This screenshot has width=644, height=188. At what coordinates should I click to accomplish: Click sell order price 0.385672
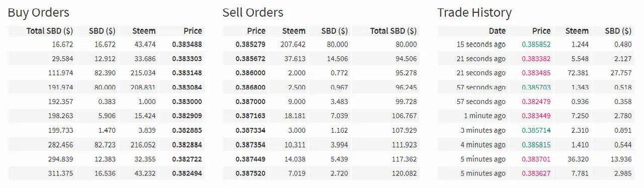click(x=250, y=59)
